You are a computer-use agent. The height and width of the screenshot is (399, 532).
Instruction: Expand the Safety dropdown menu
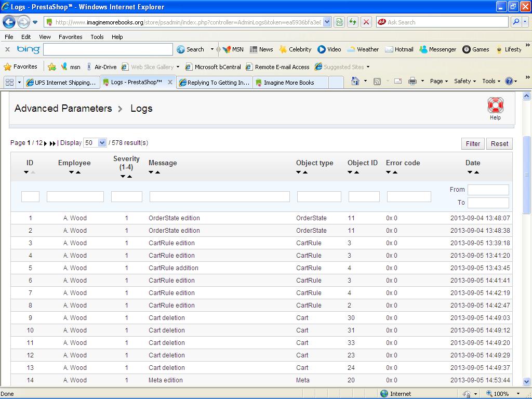tap(465, 81)
